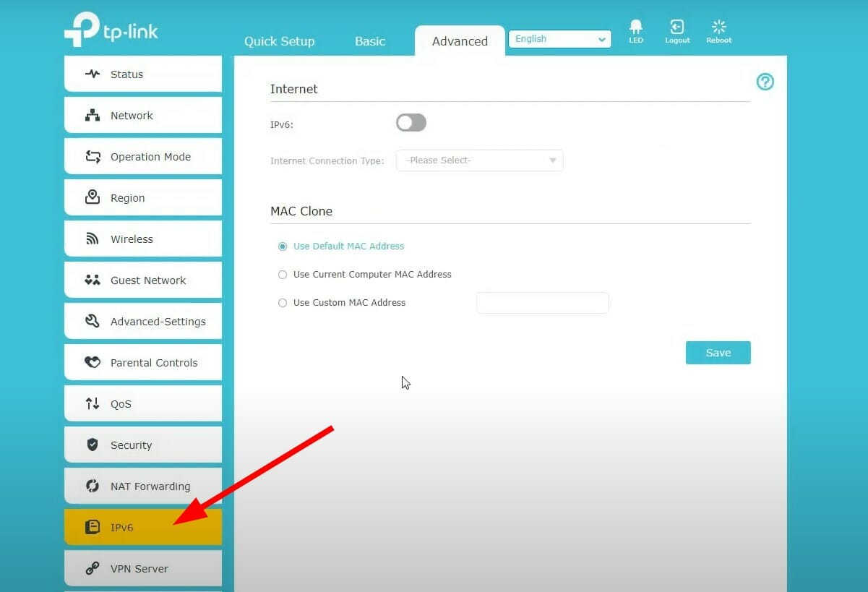This screenshot has height=592, width=868.
Task: Click the Advanced-Settings wrench icon
Action: (x=93, y=321)
